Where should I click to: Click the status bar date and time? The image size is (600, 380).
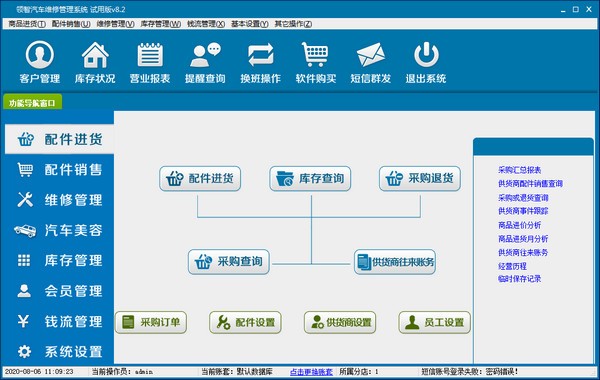coord(39,372)
